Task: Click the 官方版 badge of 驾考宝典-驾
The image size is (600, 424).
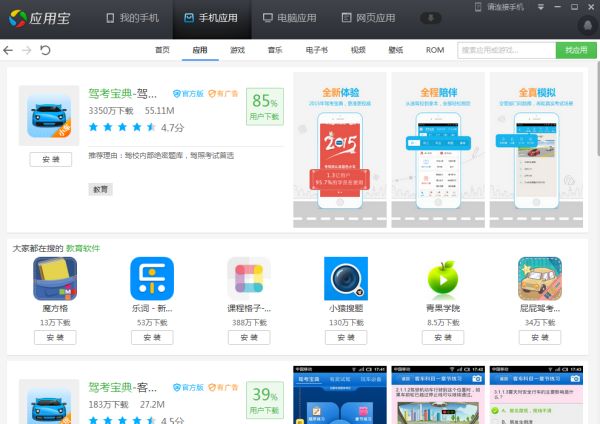Action: click(x=188, y=93)
